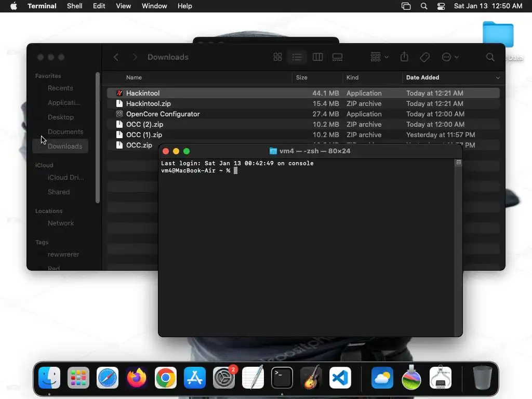The image size is (532, 399).
Task: Switch Finder to gallery view
Action: (337, 57)
